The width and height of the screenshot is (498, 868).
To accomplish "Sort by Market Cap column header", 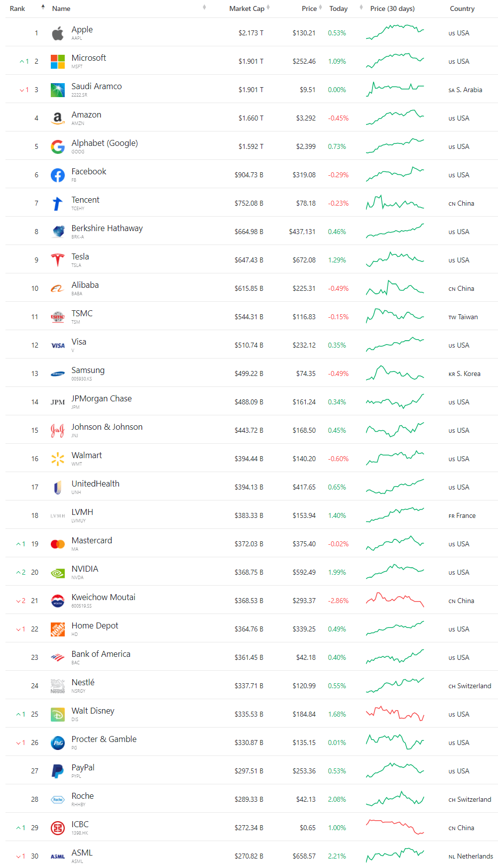I will tap(247, 8).
